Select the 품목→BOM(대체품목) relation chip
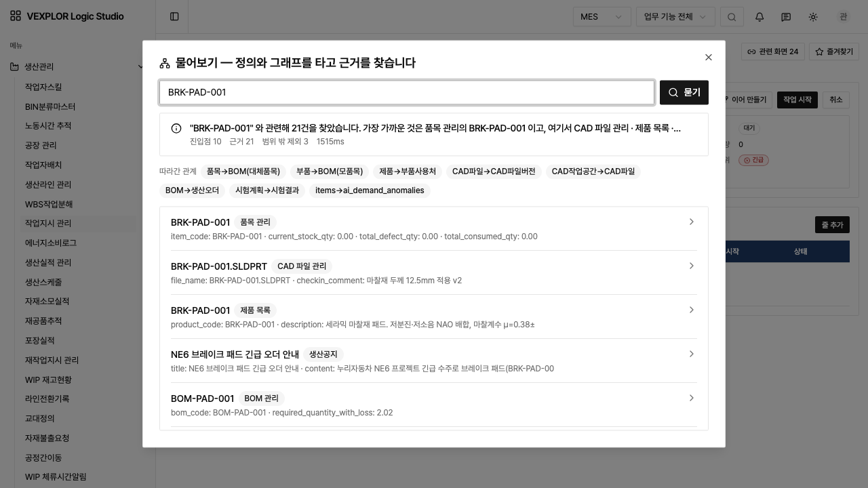The height and width of the screenshot is (488, 868). (243, 171)
